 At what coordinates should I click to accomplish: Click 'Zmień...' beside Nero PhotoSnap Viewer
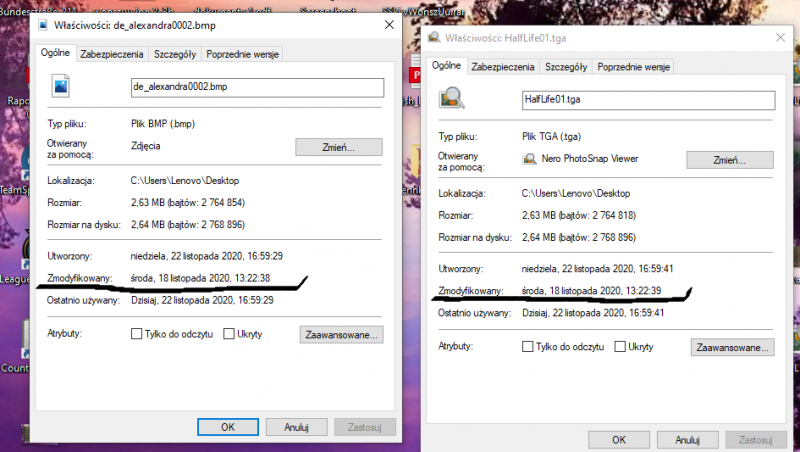click(x=730, y=160)
